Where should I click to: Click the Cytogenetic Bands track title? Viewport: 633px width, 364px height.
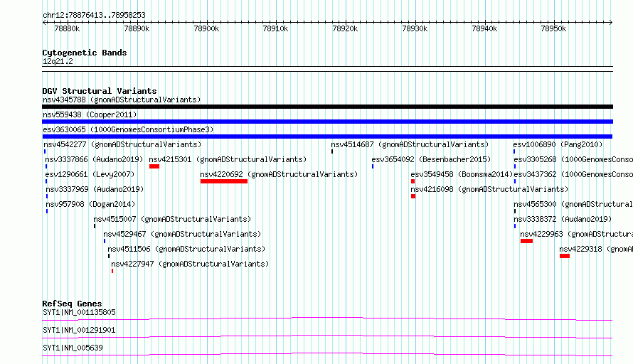[x=85, y=53]
